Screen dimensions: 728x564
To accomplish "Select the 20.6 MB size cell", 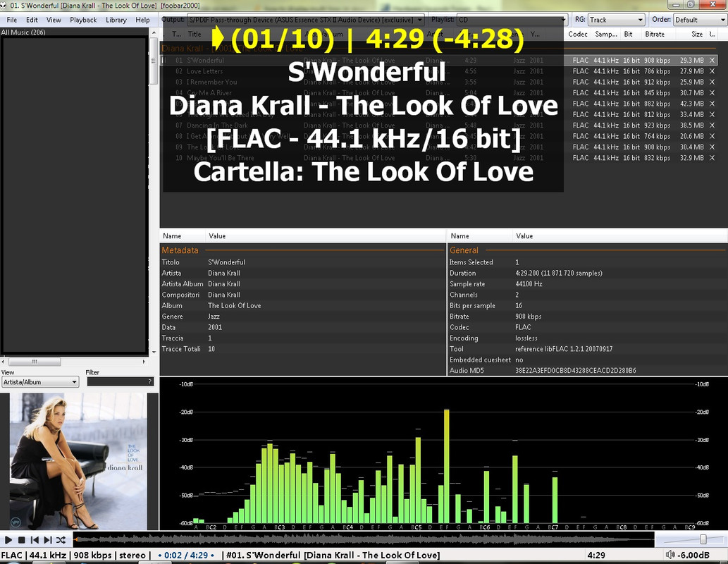I will [692, 136].
